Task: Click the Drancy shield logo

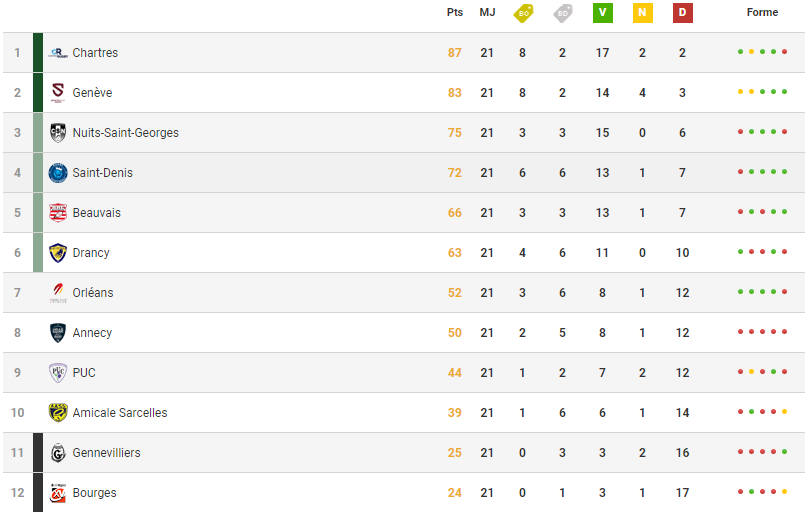Action: pyautogui.click(x=58, y=253)
